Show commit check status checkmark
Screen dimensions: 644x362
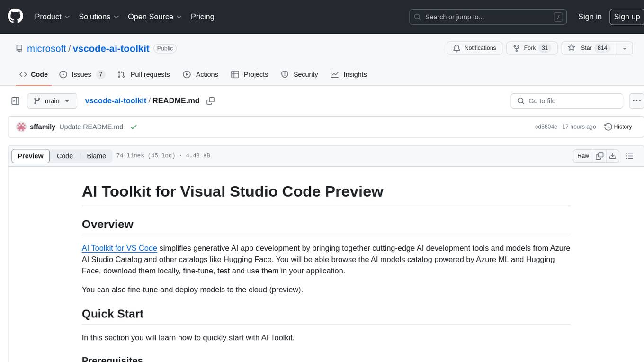[x=134, y=127]
